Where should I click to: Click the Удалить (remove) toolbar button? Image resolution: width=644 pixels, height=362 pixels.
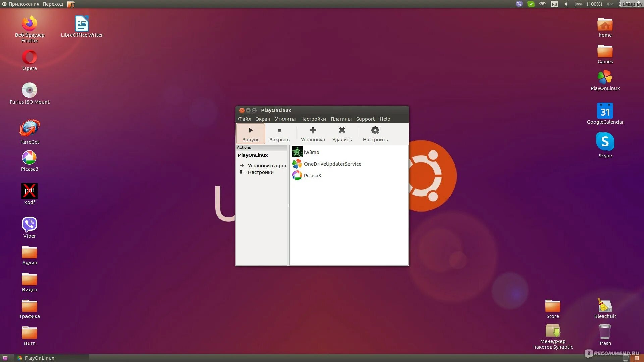(342, 134)
